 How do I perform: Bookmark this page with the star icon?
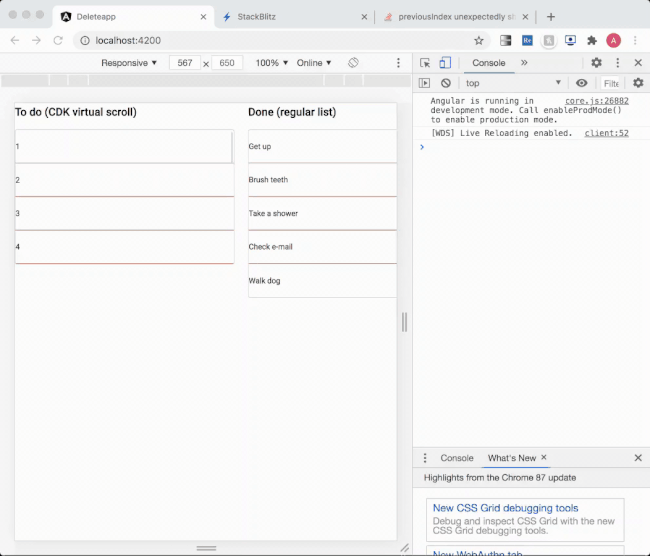coord(479,40)
